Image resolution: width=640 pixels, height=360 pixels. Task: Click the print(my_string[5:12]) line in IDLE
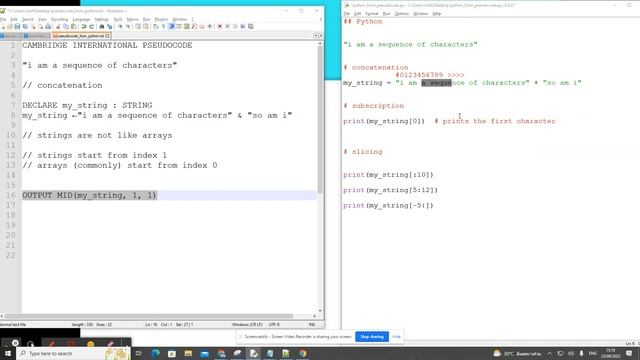(390, 190)
